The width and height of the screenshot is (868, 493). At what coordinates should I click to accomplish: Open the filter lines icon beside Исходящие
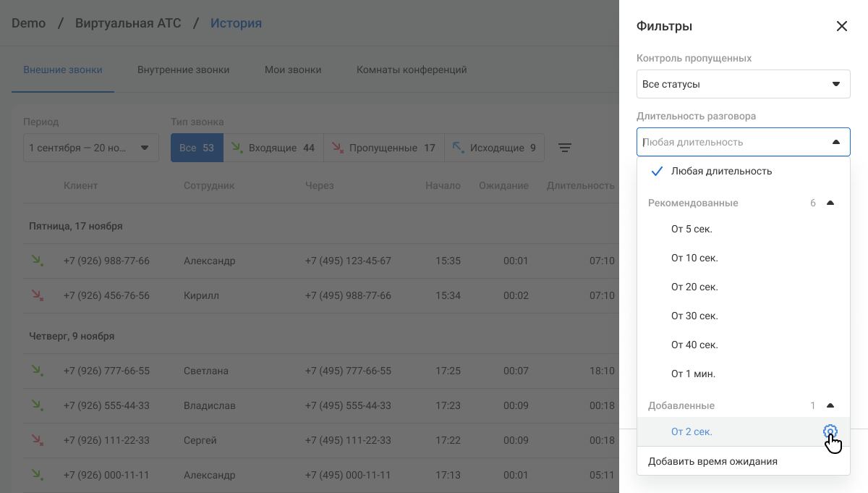(x=565, y=148)
